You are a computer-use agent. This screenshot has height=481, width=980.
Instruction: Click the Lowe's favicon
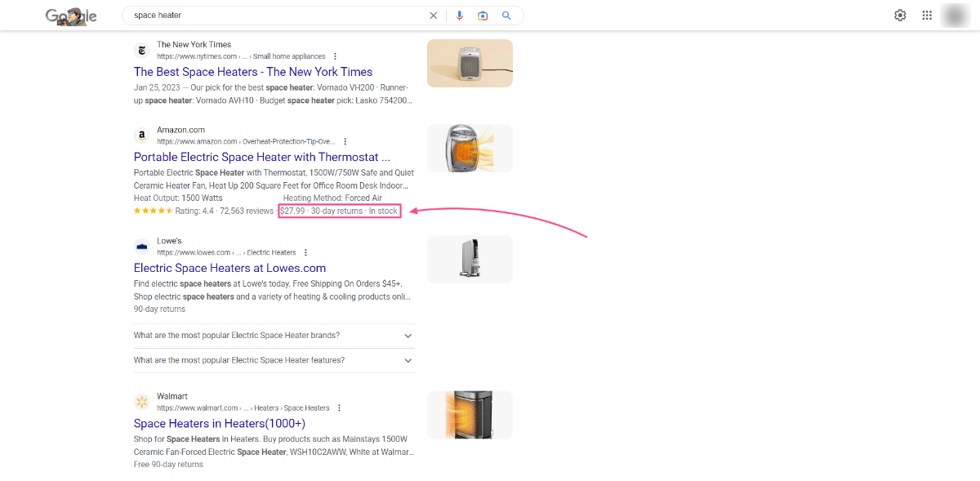tap(142, 247)
